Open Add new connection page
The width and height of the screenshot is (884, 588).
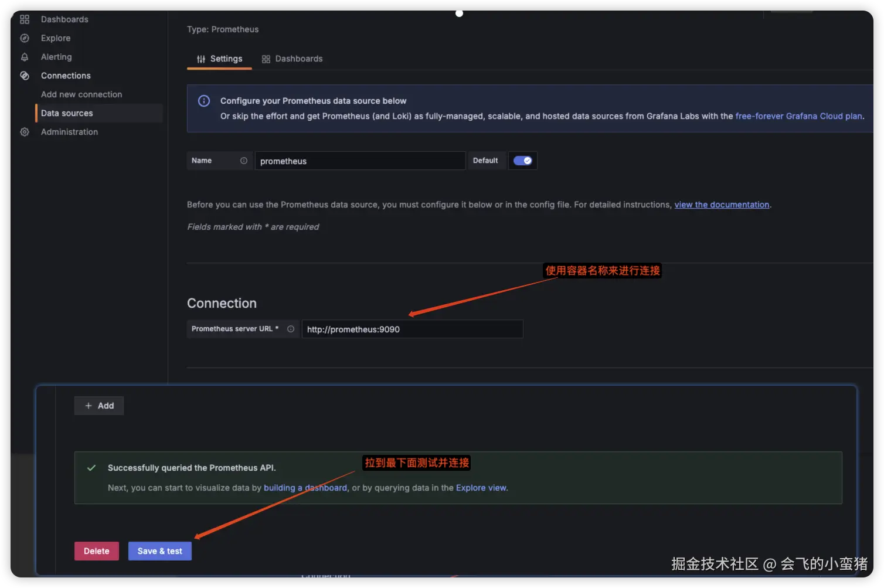(x=81, y=94)
